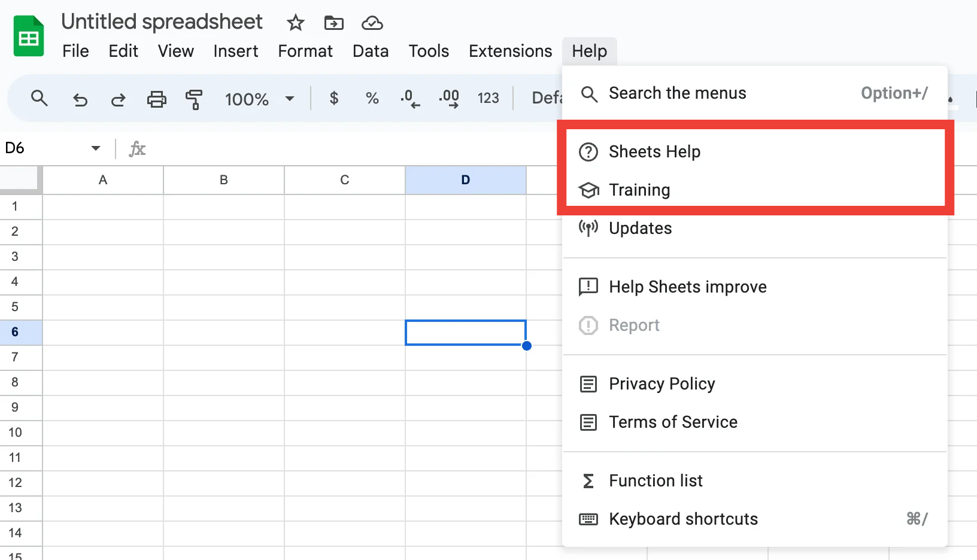Click the document icon beside Privacy Policy
This screenshot has height=560, width=977.
[588, 384]
